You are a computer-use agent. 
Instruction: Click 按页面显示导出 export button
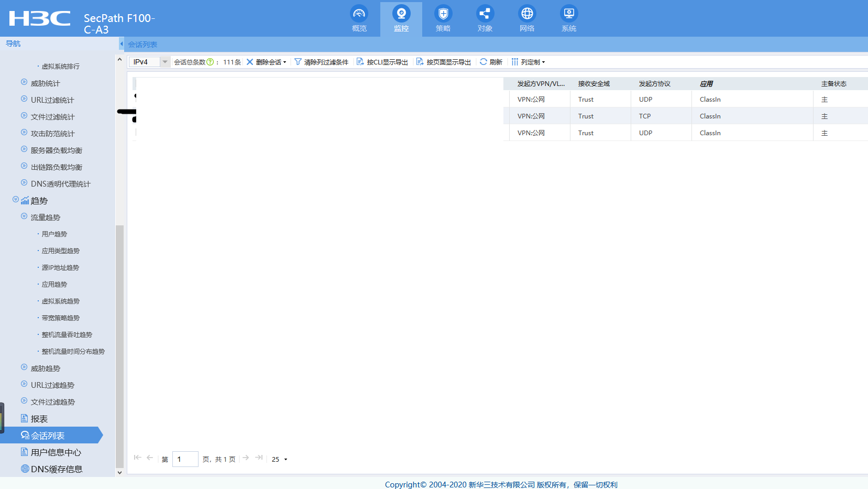click(x=444, y=62)
